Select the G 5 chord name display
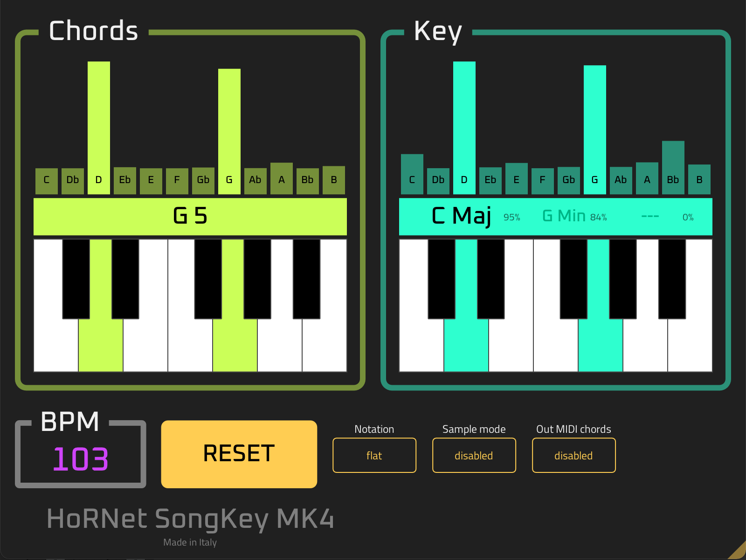The width and height of the screenshot is (746, 560). click(x=190, y=217)
